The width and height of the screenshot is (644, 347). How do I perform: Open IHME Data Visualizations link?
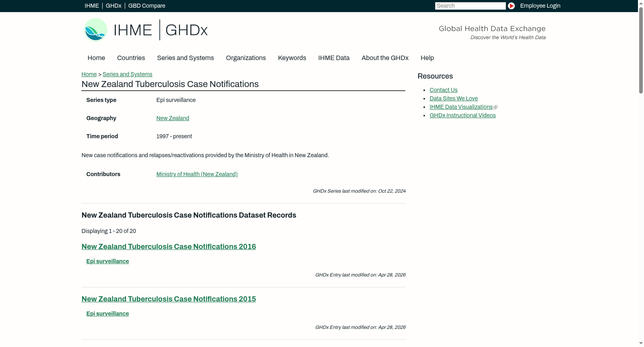[x=461, y=107]
